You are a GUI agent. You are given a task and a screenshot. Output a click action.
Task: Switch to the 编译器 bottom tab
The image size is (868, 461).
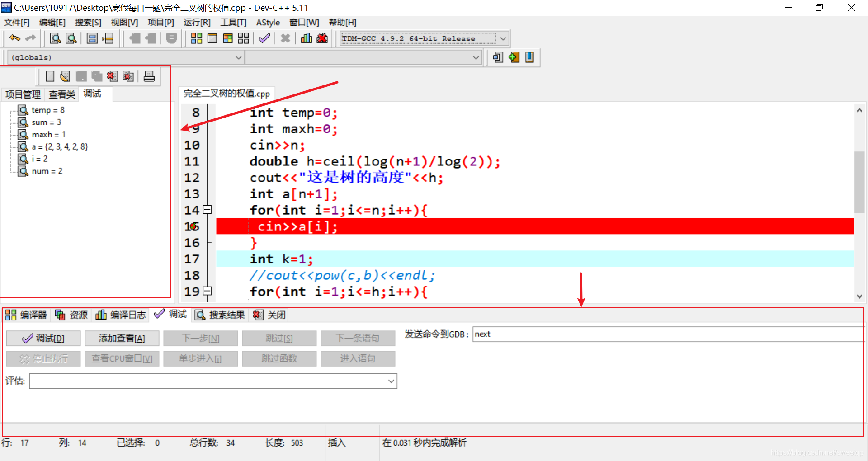click(x=27, y=315)
